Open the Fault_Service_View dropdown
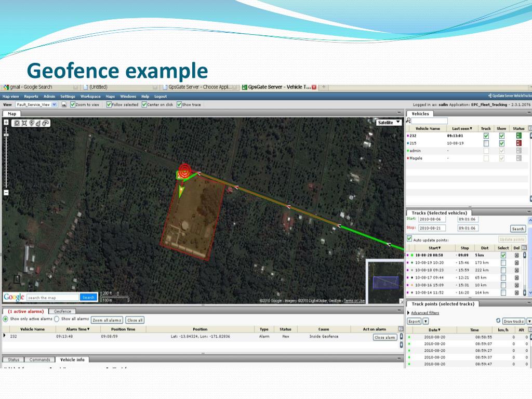Screen dimensions: 532x399 tap(55, 104)
